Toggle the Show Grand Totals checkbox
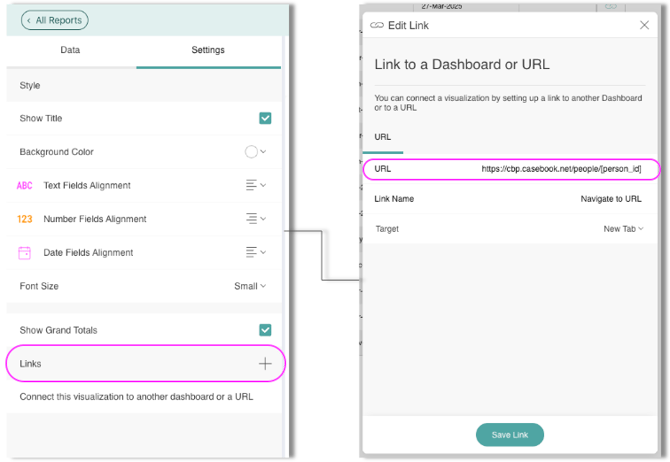Image resolution: width=670 pixels, height=462 pixels. pyautogui.click(x=265, y=330)
